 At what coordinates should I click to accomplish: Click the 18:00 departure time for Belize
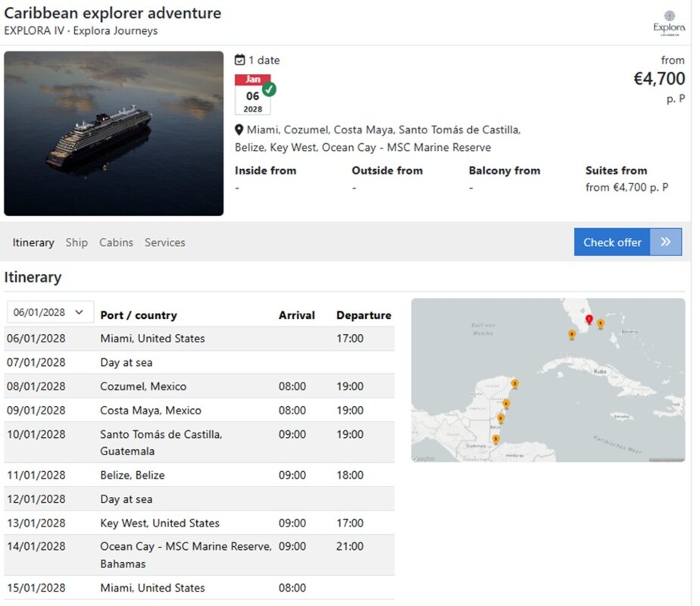(x=349, y=475)
